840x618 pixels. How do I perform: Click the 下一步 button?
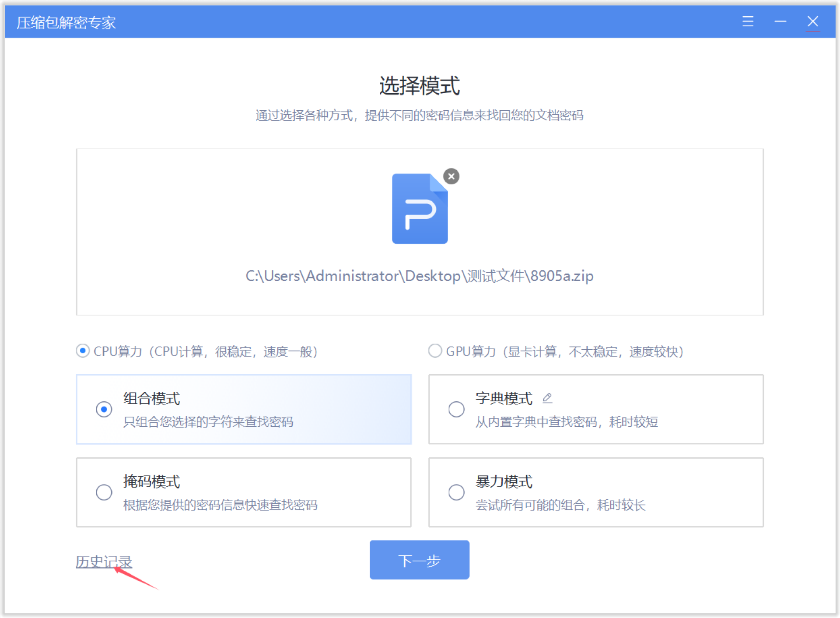pos(419,560)
